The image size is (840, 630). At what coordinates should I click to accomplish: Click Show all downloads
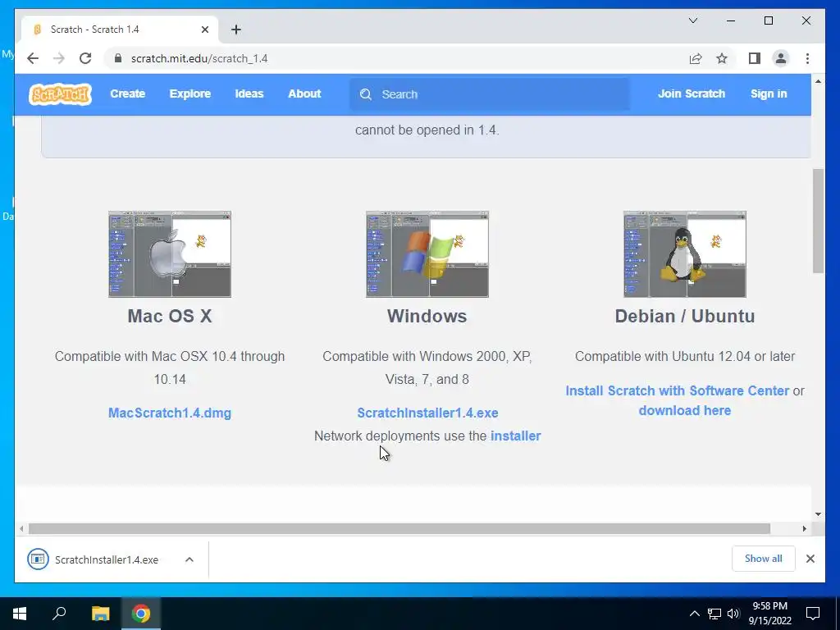764,559
